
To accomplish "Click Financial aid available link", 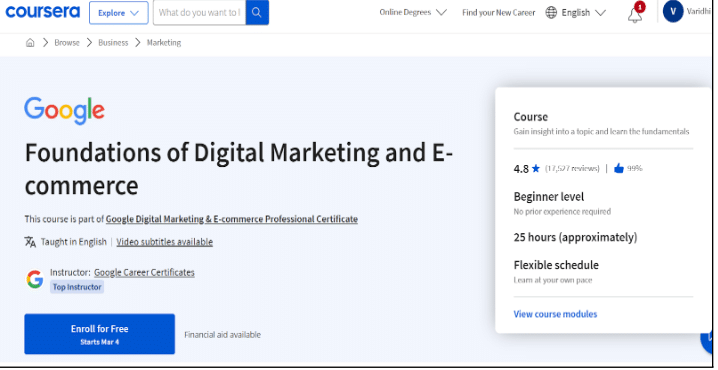I will click(x=223, y=335).
